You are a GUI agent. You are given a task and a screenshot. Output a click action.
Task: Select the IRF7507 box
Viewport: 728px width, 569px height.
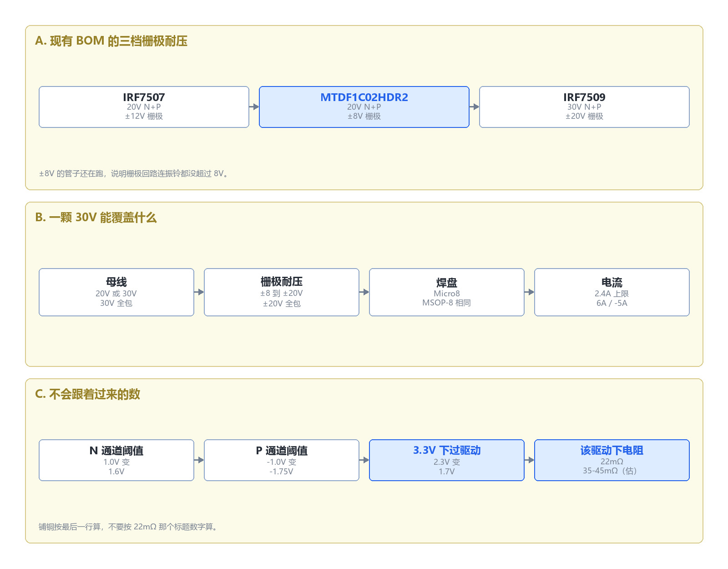[x=144, y=107]
